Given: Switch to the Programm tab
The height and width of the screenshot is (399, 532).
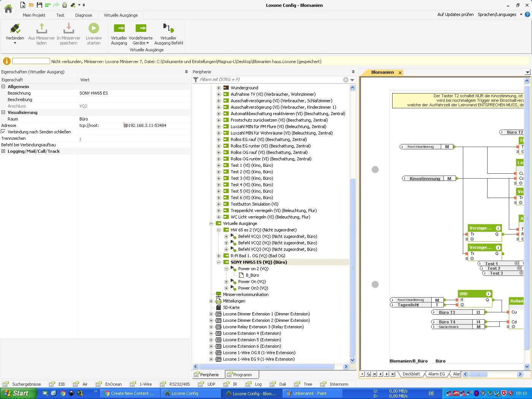Looking at the screenshot, I should pos(242,375).
